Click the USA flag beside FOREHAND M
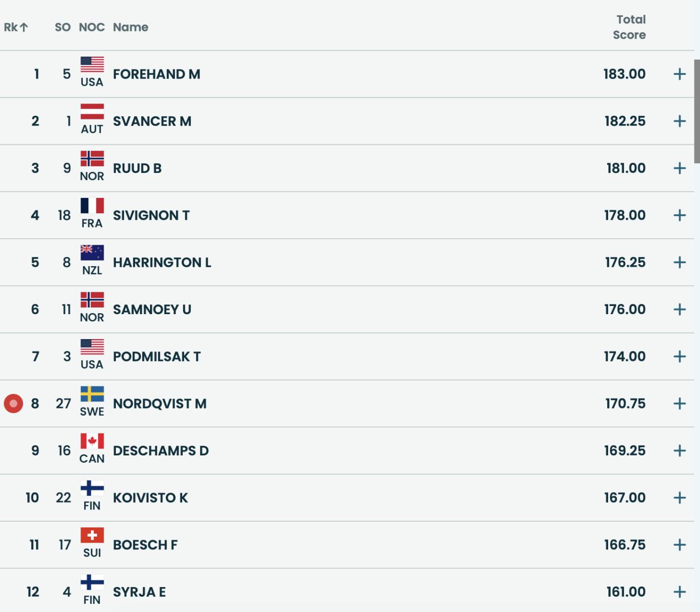Viewport: 700px width, 612px height. 92,64
